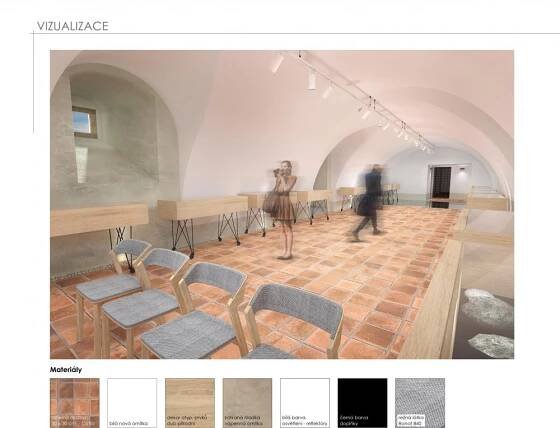Image resolution: width=560 pixels, height=428 pixels.
Task: Click the ceiling track spotlight nearest camera
Action: 278,63
